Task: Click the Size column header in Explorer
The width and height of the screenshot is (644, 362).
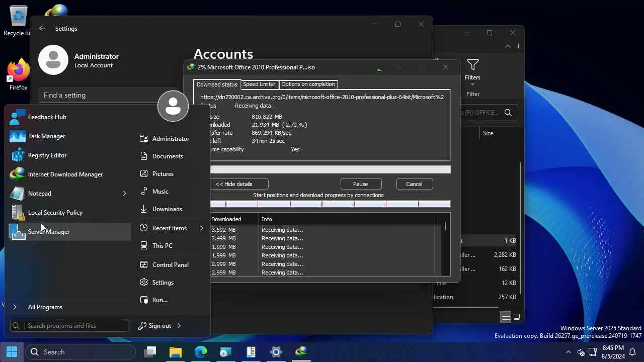Action: (488, 133)
